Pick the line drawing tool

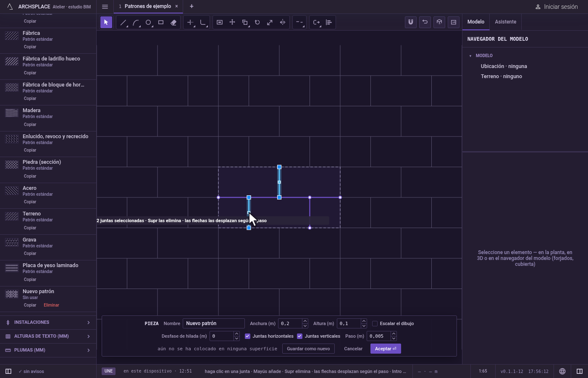[123, 22]
